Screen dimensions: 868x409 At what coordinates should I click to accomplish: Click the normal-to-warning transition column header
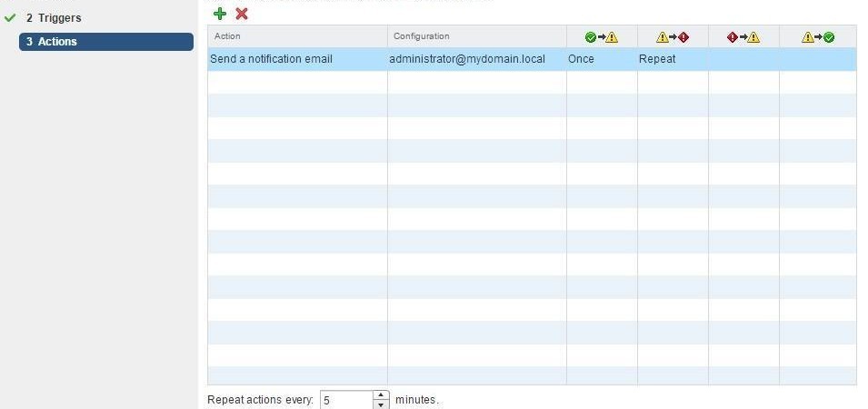point(602,37)
